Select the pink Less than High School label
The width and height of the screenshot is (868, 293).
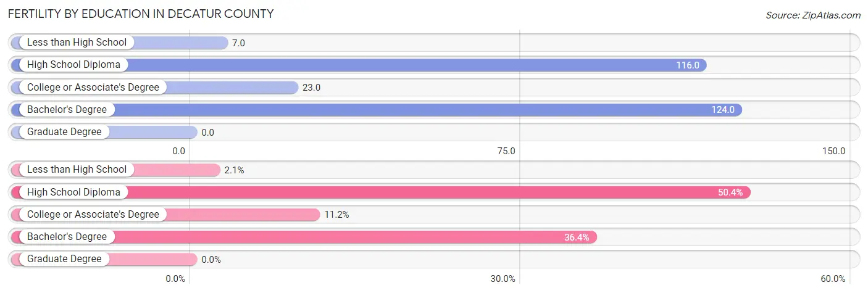77,170
